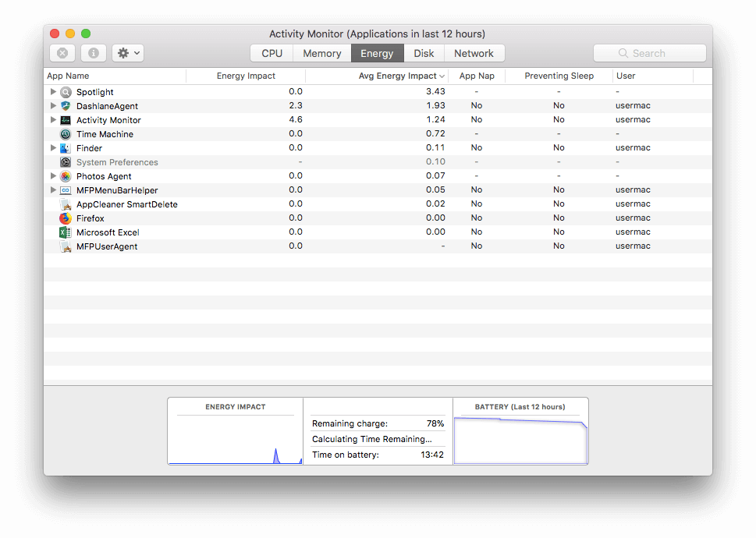This screenshot has height=538, width=756.
Task: Click the Finder face icon
Action: click(x=66, y=148)
